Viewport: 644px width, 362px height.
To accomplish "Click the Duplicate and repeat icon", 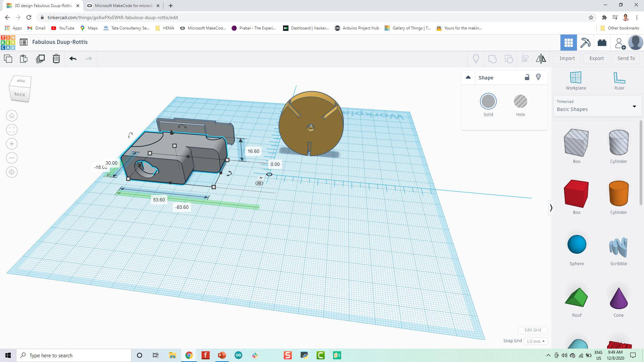I will point(40,59).
